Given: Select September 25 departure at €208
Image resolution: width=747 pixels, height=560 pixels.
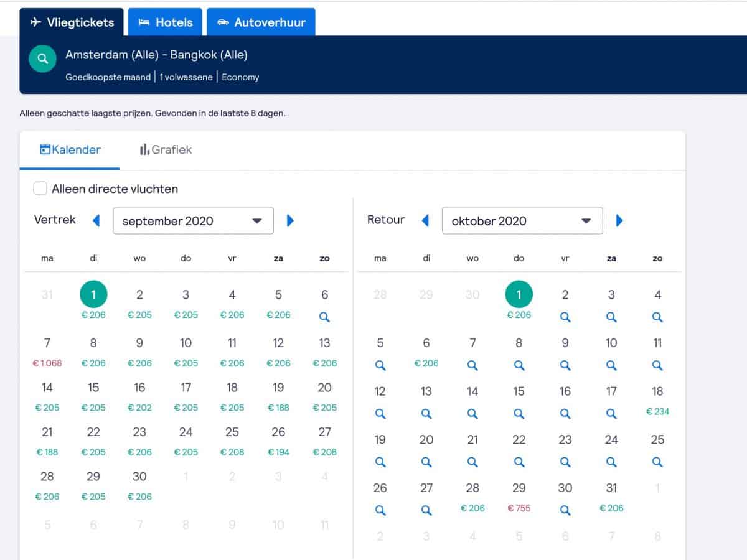Looking at the screenshot, I should click(x=232, y=442).
